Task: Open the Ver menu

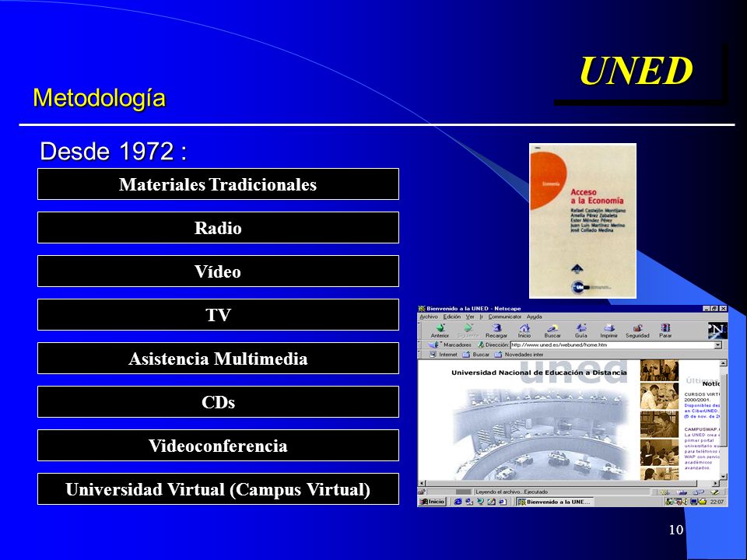Action: [x=470, y=317]
